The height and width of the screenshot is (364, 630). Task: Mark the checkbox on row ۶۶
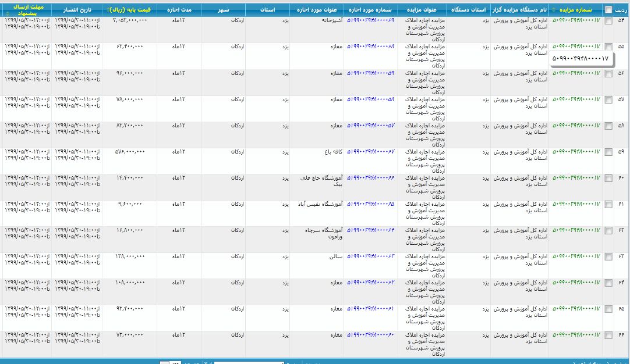click(x=608, y=335)
